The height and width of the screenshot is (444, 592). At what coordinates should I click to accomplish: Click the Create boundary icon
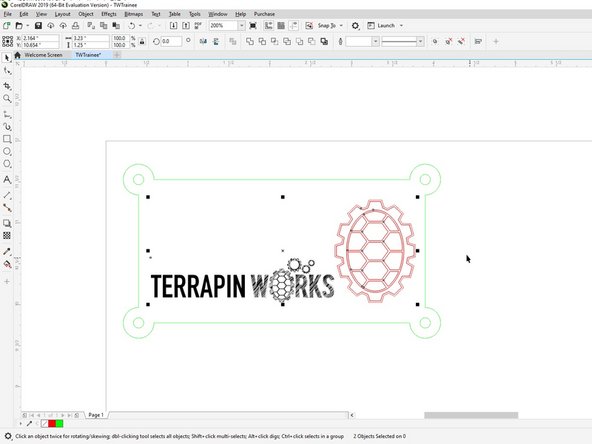pyautogui.click(x=324, y=42)
